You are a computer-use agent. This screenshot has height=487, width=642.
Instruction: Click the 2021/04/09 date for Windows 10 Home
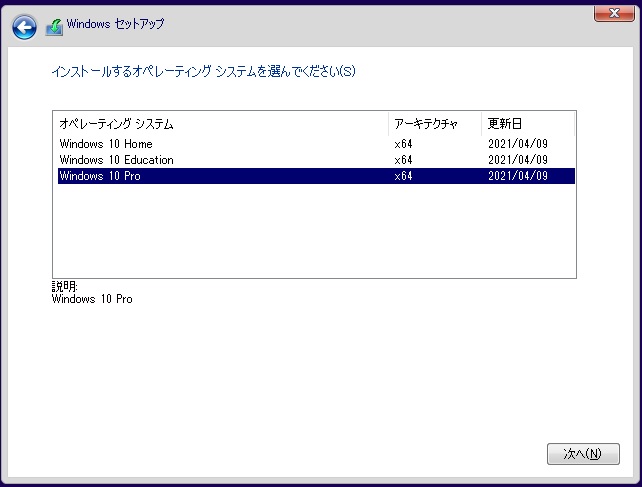click(518, 144)
